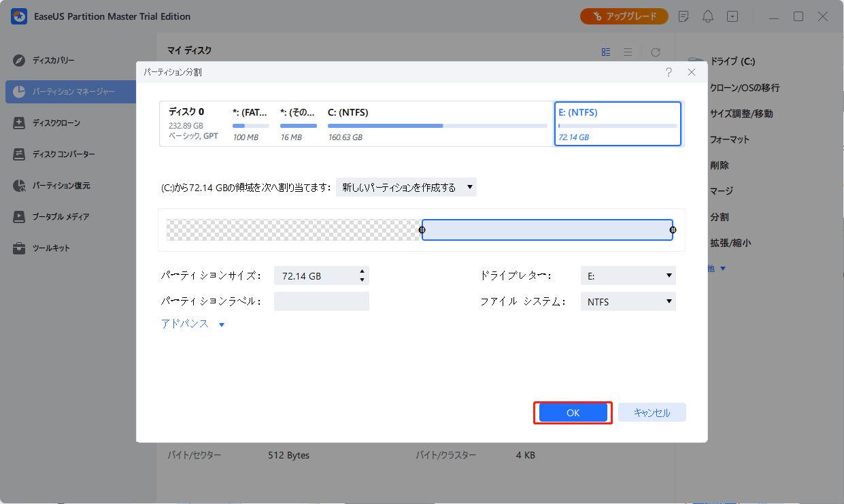Select 削除 in the right menu
Viewport: 844px width, 504px height.
coord(720,165)
